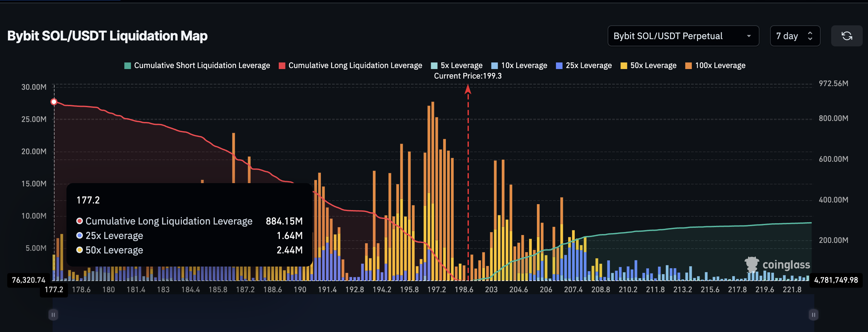Hide the 10x Leverage series
The height and width of the screenshot is (332, 868).
(x=519, y=65)
